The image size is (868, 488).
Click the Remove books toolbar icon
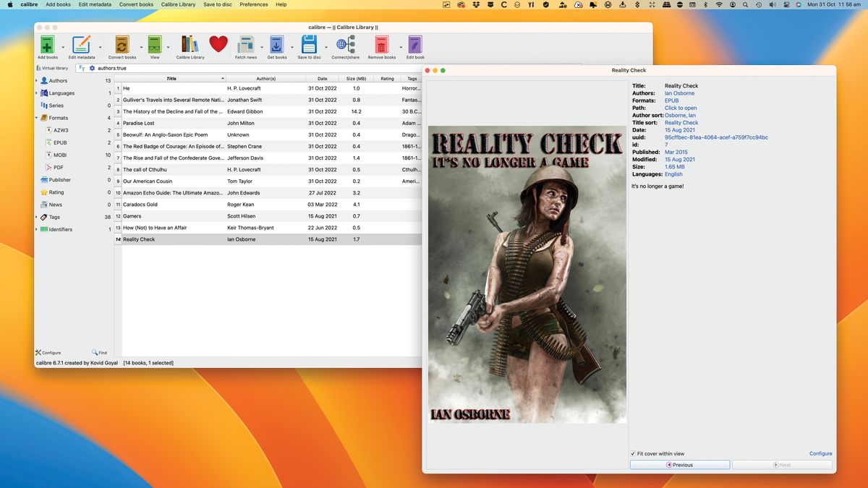381,45
